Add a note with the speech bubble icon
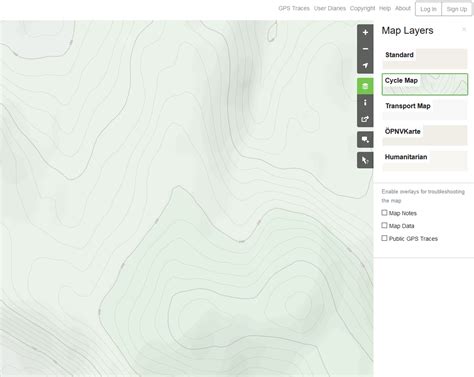Image resolution: width=474 pixels, height=377 pixels. tap(365, 140)
